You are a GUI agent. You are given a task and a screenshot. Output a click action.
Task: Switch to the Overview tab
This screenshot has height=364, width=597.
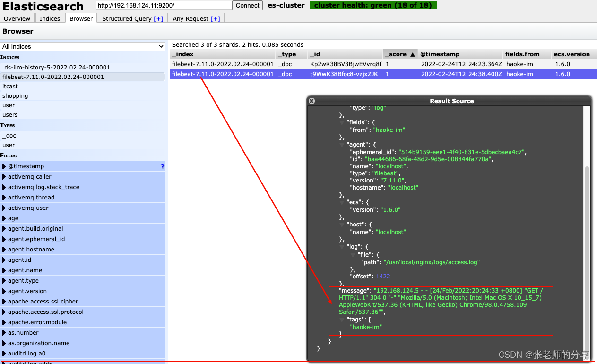[x=17, y=18]
